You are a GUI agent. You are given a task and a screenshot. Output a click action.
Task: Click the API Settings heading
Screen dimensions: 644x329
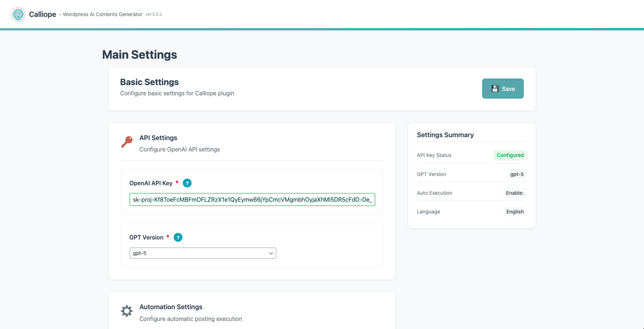(x=158, y=138)
